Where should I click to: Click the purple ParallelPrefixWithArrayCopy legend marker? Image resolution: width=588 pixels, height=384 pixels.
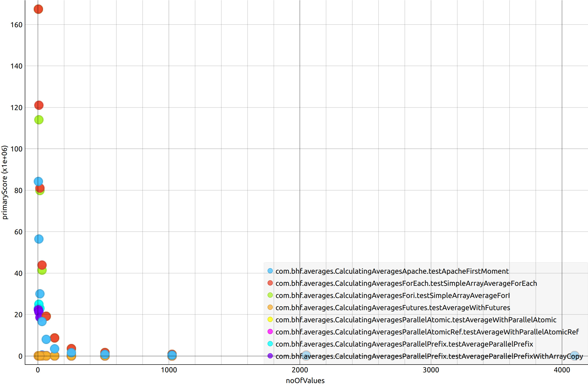pyautogui.click(x=270, y=356)
